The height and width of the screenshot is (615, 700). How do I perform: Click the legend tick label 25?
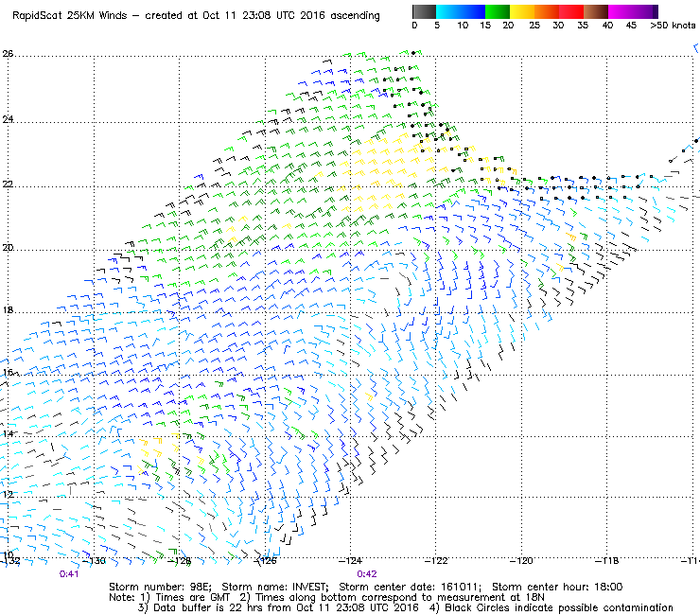point(534,26)
